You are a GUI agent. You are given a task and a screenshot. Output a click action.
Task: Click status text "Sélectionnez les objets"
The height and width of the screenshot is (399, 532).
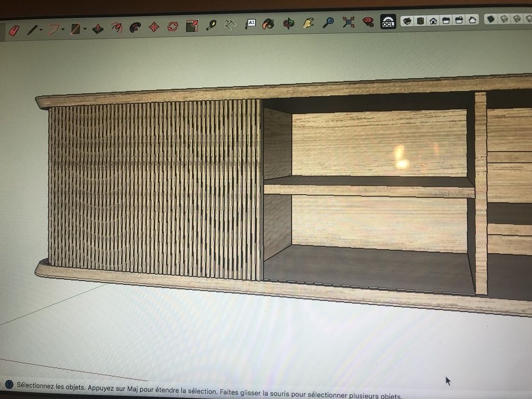coord(50,387)
